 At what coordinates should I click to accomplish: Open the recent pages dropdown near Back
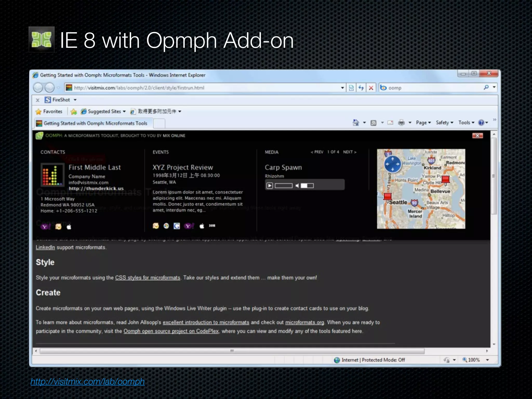[58, 88]
